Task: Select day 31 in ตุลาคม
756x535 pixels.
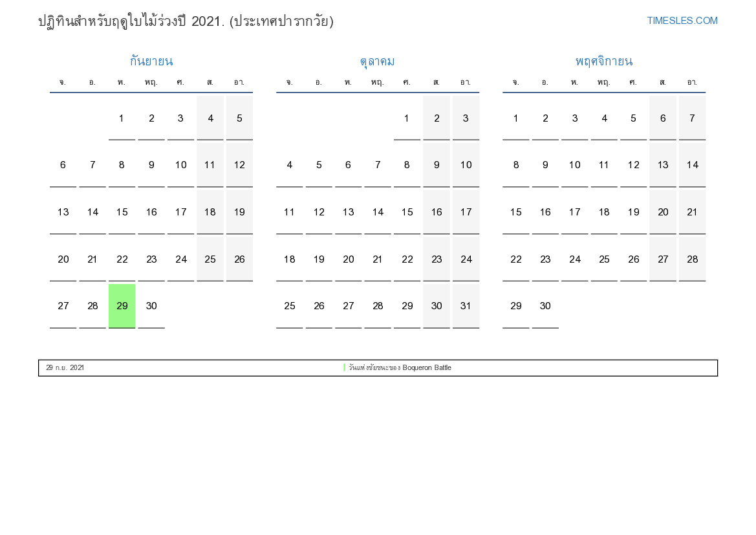Action: 466,306
